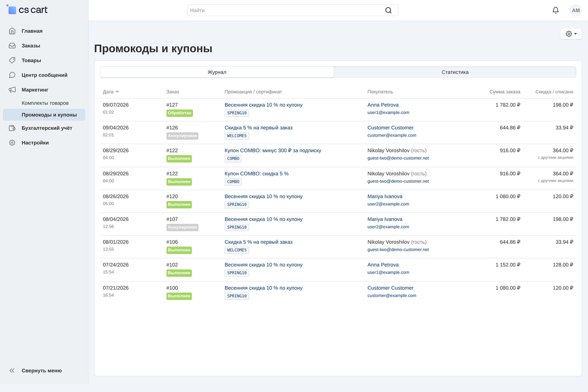Open the AM user avatar menu
Viewport: 588px width, 392px height.
click(576, 10)
